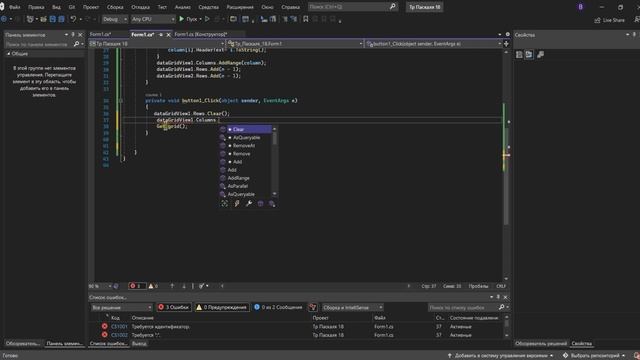Click the extension method filter in IntelliSense popup
Screen dimensions: 640x360
tap(272, 203)
